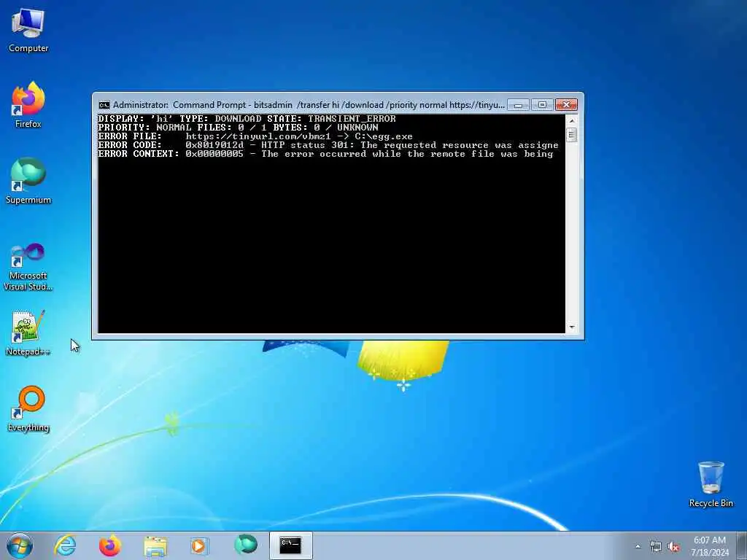Launch Firefox from the taskbar

click(x=110, y=545)
